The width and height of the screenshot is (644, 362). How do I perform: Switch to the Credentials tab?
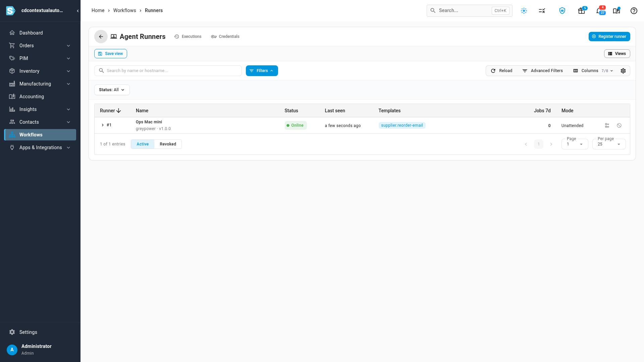(x=225, y=37)
